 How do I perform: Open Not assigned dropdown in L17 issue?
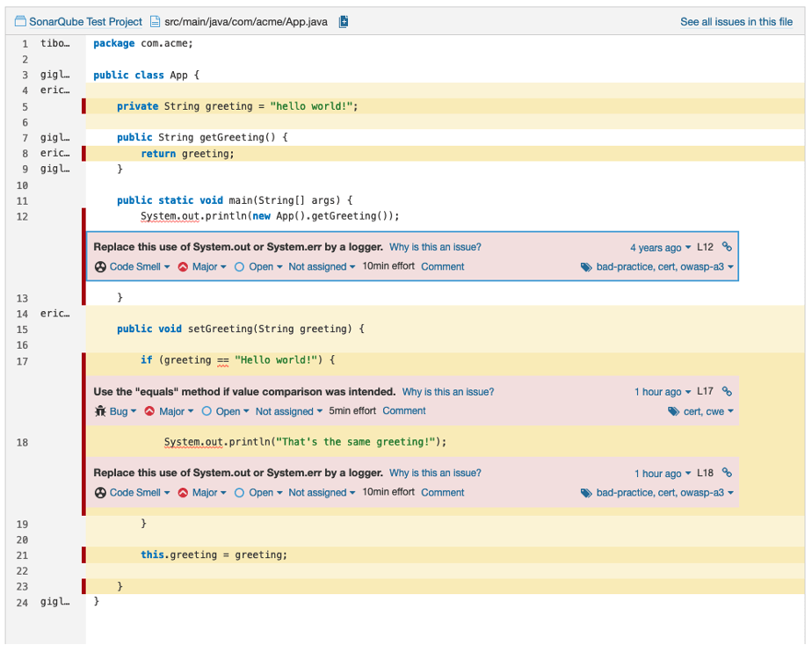(x=289, y=411)
